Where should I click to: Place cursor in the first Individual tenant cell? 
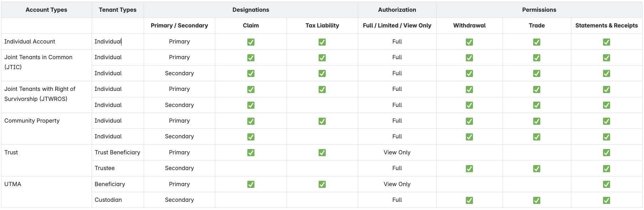click(118, 42)
